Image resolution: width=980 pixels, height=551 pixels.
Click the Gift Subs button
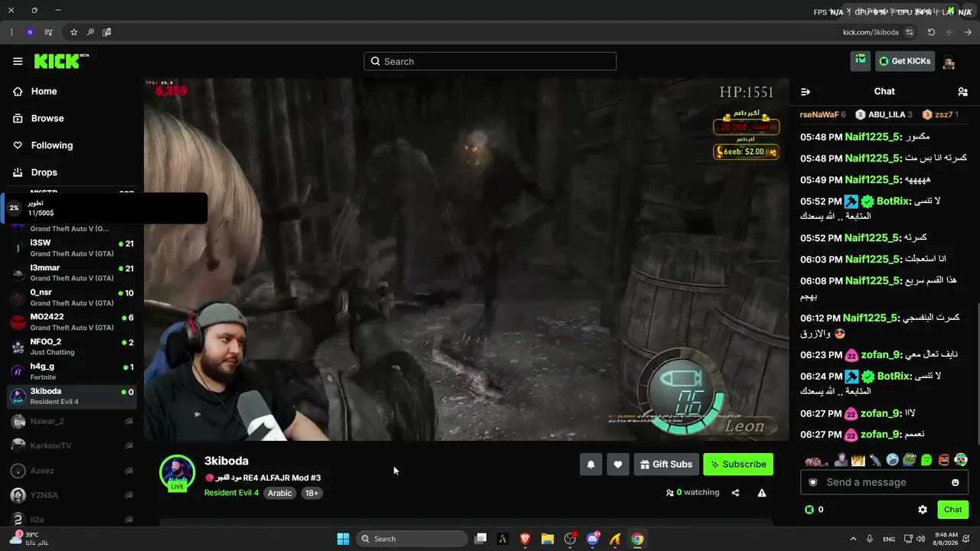point(666,465)
